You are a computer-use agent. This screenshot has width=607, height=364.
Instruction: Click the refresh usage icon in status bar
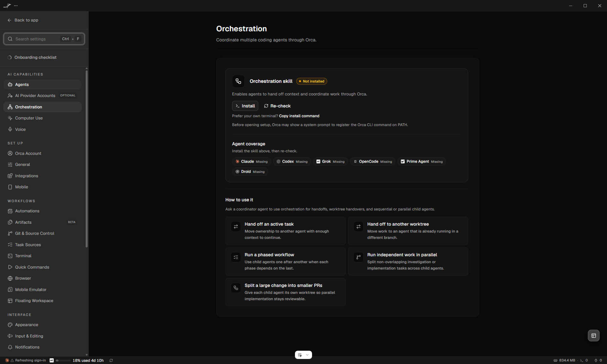coord(111,361)
